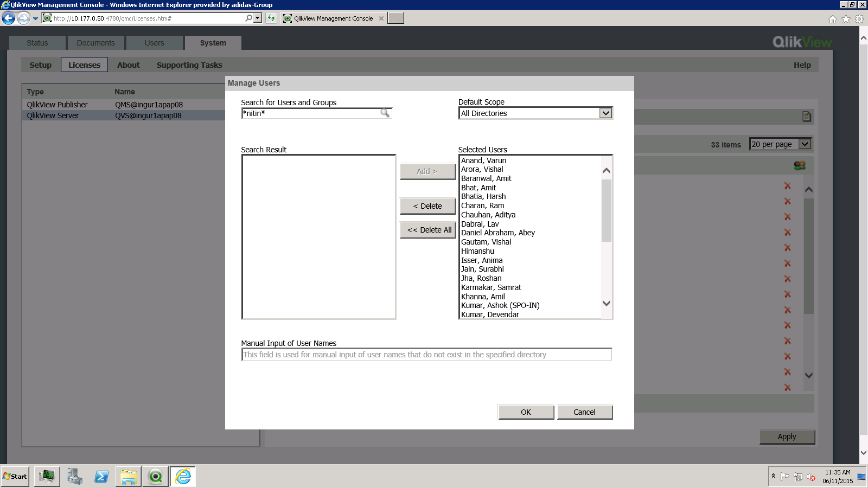
Task: Open the recent pages dropdown arrow
Action: [36, 18]
